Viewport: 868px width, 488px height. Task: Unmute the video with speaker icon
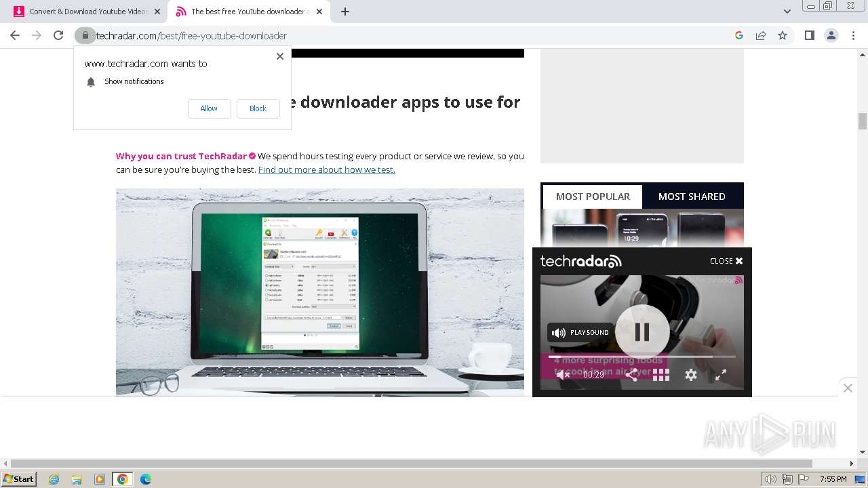(563, 375)
